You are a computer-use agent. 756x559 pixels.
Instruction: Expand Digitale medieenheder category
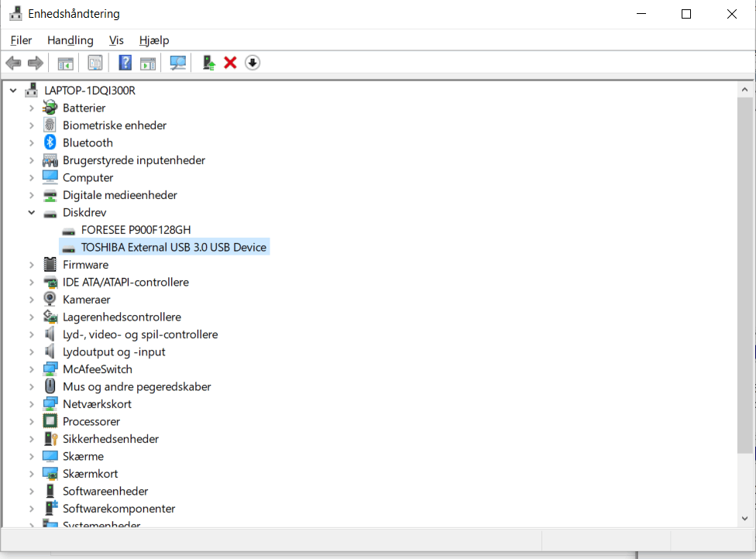click(x=31, y=195)
